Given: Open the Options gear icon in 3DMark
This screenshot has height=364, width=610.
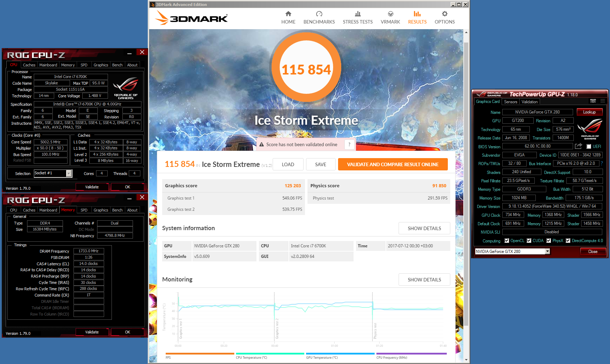Looking at the screenshot, I should [x=445, y=14].
